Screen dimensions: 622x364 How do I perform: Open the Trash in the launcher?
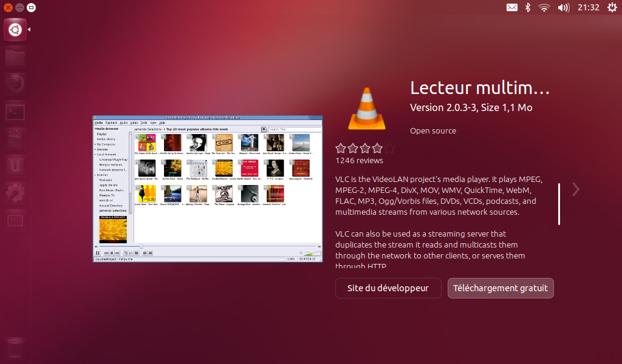(x=15, y=348)
